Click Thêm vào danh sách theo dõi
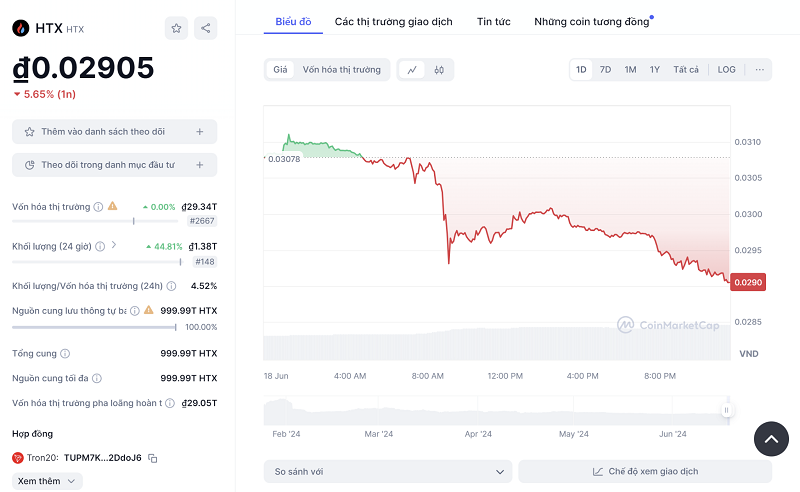 (x=114, y=131)
